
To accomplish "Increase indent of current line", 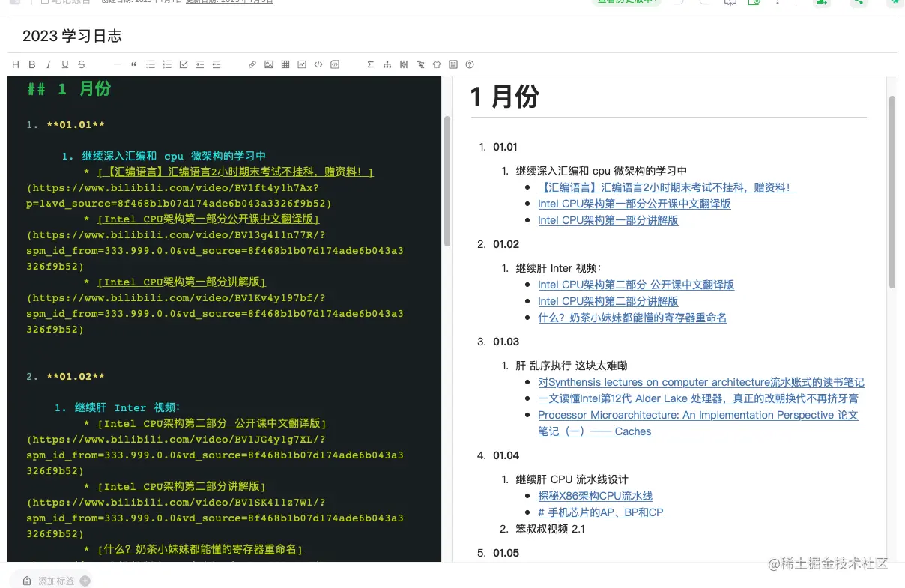I will 200,64.
